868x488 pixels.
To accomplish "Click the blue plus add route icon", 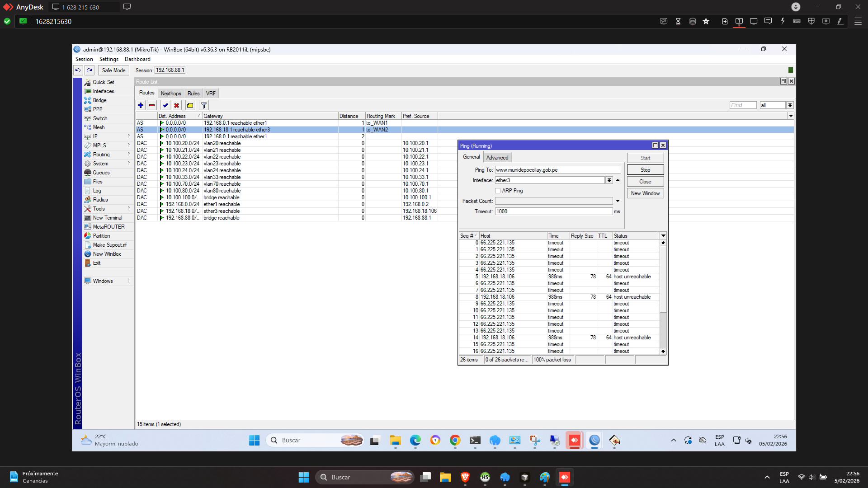I will click(141, 105).
